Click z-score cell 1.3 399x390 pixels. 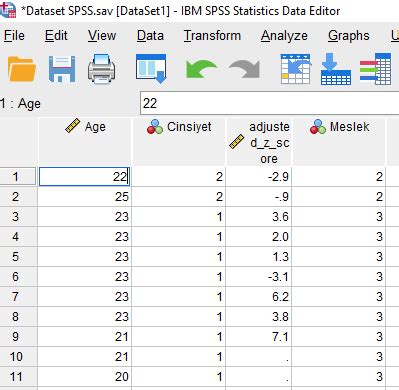click(x=259, y=256)
